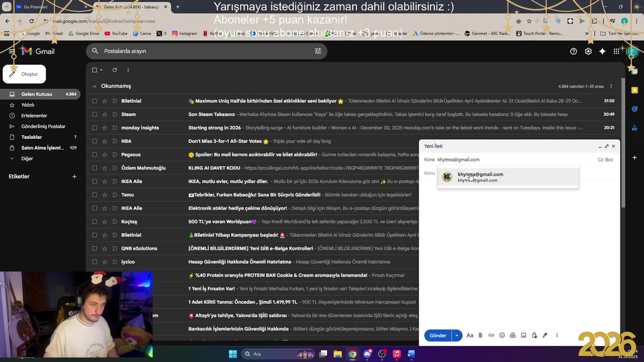This screenshot has width=644, height=362.
Task: Open Gmail support question mark icon
Action: tap(574, 51)
